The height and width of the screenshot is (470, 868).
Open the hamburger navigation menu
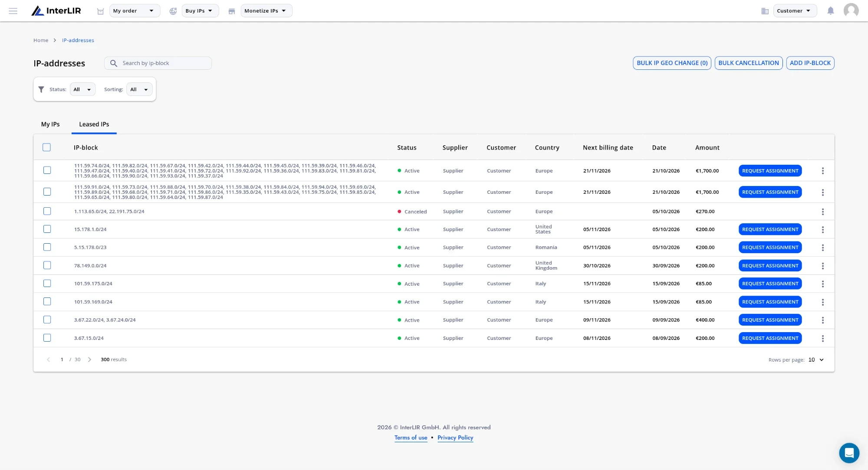[x=13, y=11]
